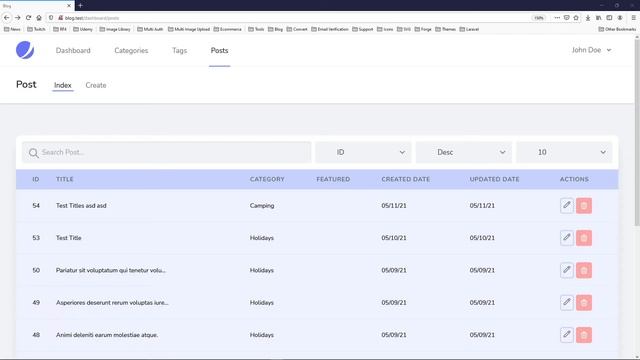640x360 pixels.
Task: Open the Image Library bookmarks folder
Action: click(x=115, y=29)
